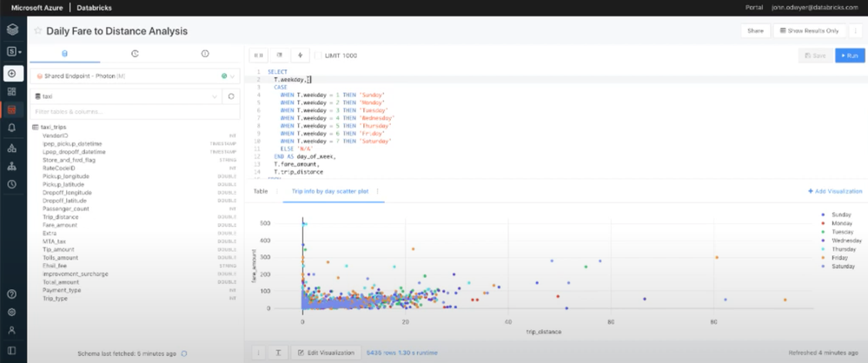Viewport: 868px width, 363px height.
Task: Click the download results icon in bottom bar
Action: pos(278,353)
